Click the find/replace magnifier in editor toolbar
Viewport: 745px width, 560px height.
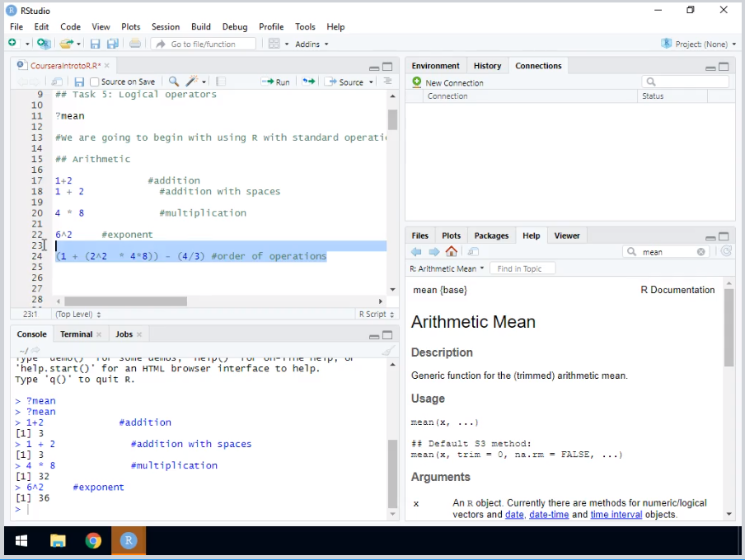(174, 82)
